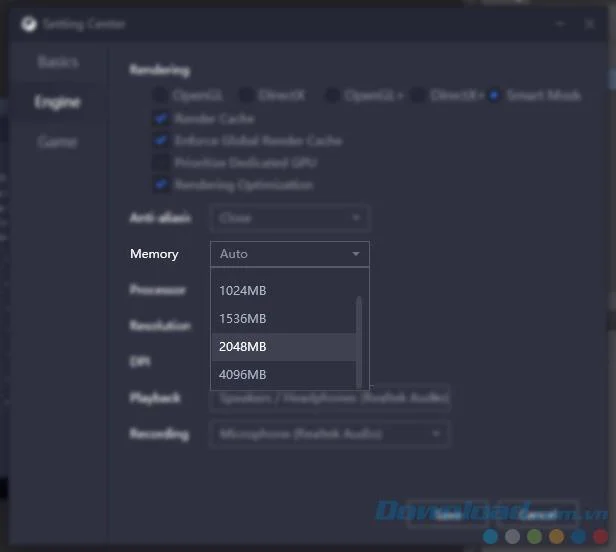Open the Anti-aliasing dropdown
Screen dimensions: 616x552
[290, 218]
